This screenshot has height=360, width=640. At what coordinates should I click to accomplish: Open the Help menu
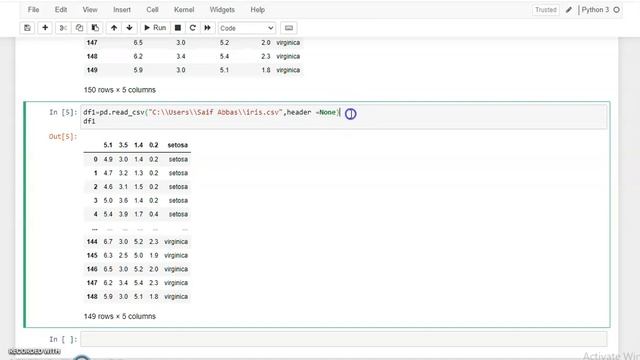[258, 10]
